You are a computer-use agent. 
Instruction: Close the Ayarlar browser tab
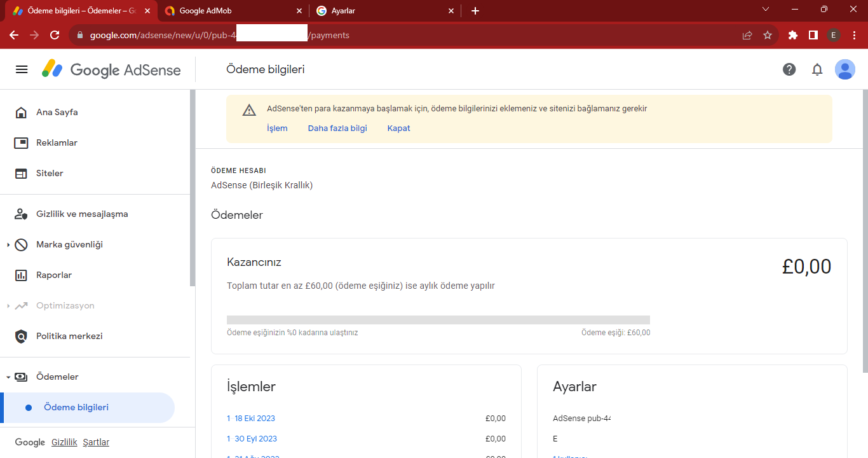(x=452, y=11)
